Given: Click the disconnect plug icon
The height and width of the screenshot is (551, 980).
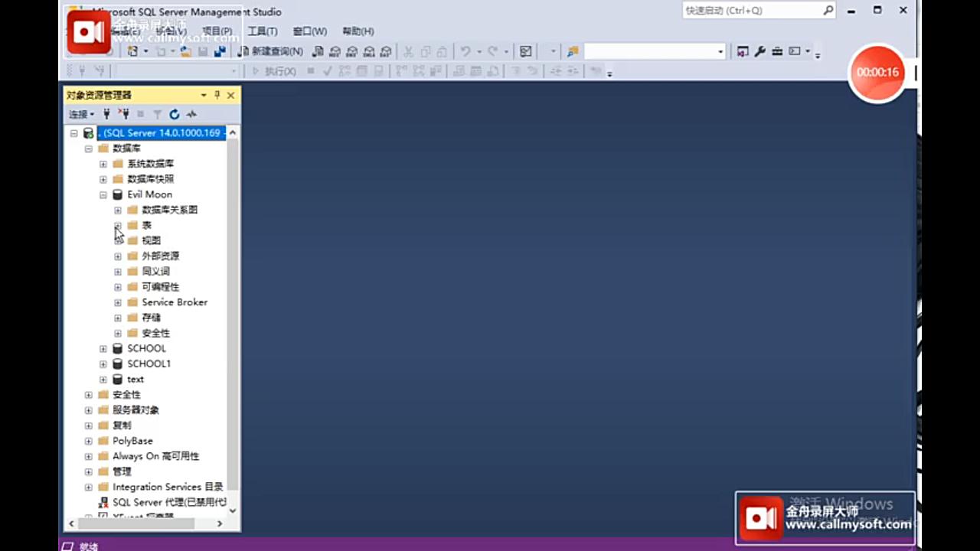Looking at the screenshot, I should tap(123, 114).
